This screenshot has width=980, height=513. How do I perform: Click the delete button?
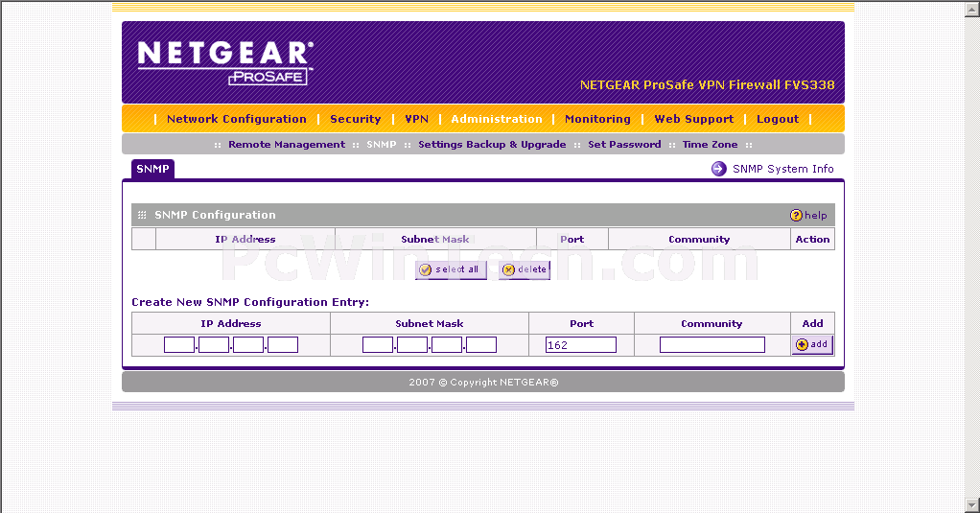point(525,269)
